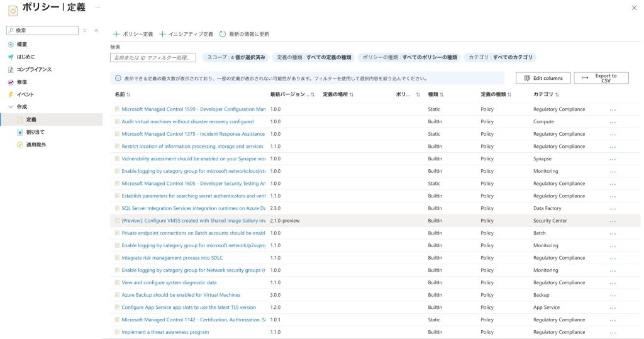The width and height of the screenshot is (644, 339).
Task: Click the name or ID filter input
Action: pyautogui.click(x=153, y=57)
